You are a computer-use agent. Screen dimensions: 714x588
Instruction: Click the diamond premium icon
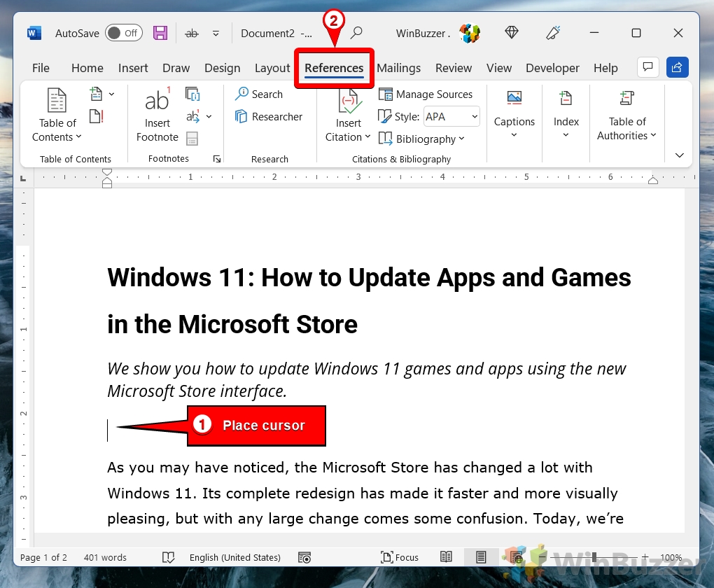pos(512,33)
